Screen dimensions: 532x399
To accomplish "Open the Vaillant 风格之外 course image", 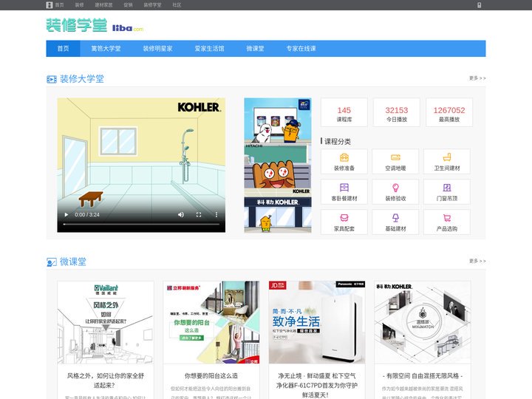I will click(106, 322).
